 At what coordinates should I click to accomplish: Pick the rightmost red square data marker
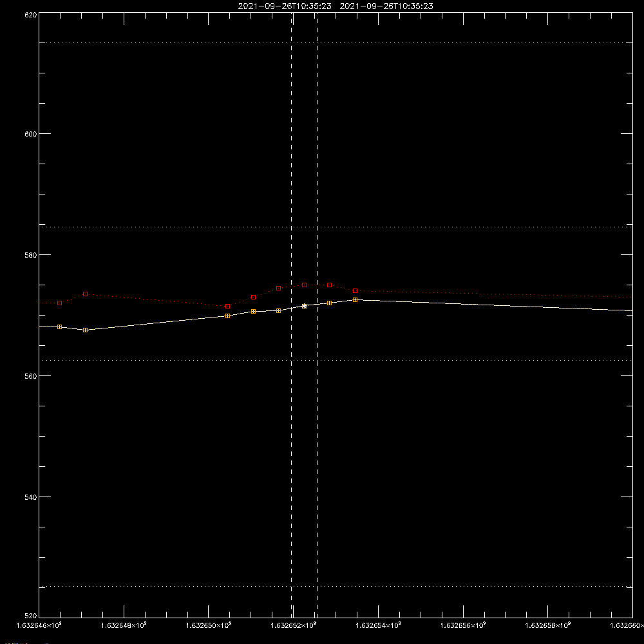[355, 291]
